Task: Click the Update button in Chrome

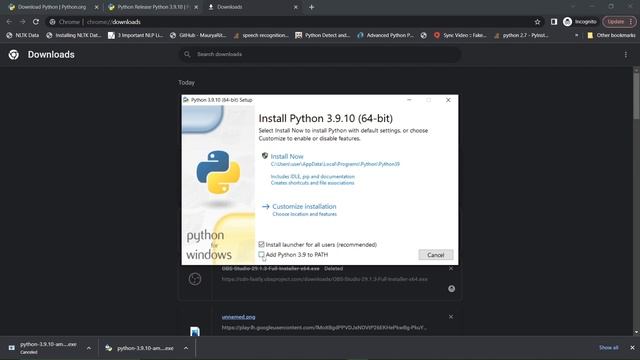Action: coord(619,22)
